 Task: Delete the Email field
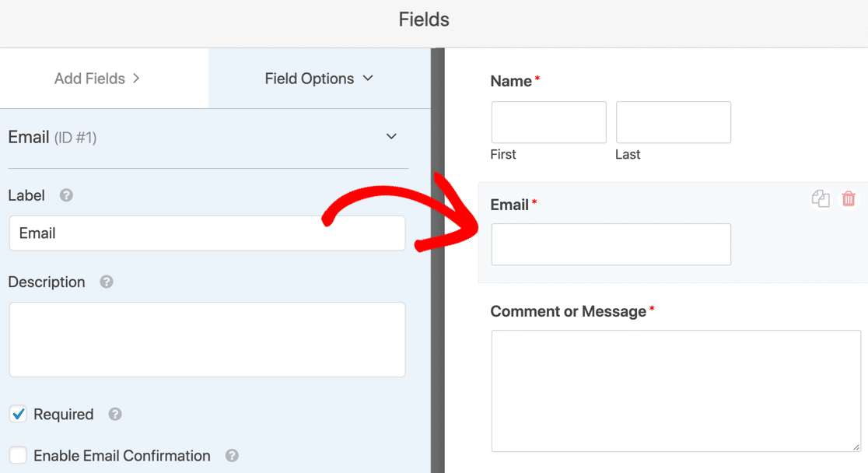click(849, 199)
